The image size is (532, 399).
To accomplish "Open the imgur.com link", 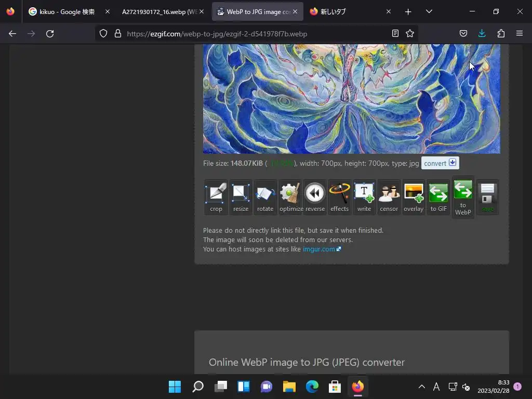I will coord(322,249).
